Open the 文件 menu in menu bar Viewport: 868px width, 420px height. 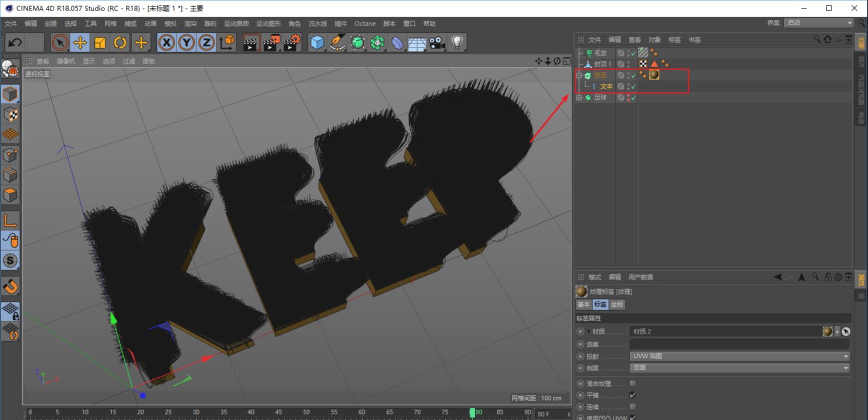click(x=11, y=23)
